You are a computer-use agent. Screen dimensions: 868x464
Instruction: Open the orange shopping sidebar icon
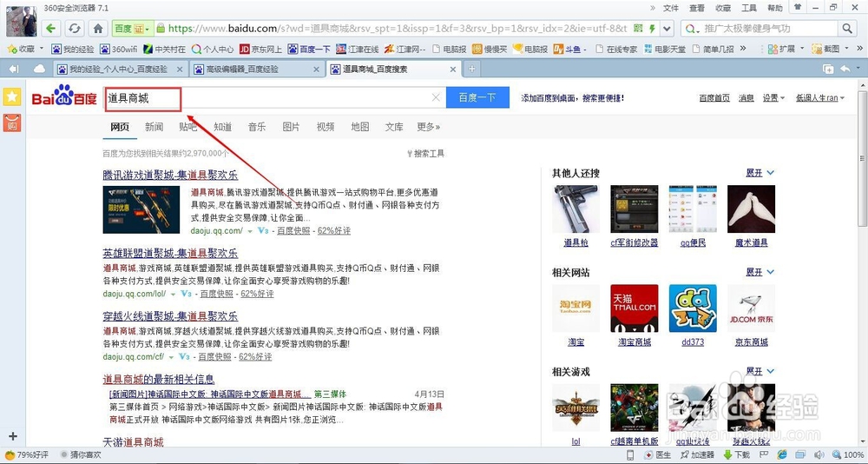[11, 123]
